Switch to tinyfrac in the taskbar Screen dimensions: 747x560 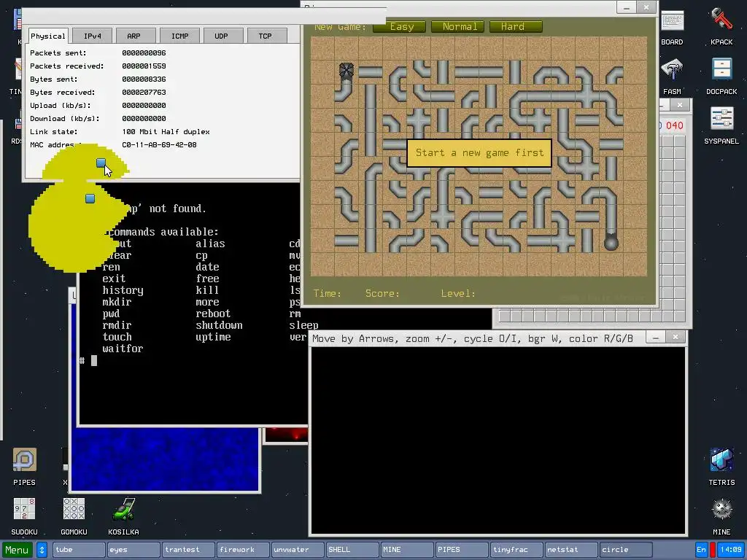[x=517, y=550]
